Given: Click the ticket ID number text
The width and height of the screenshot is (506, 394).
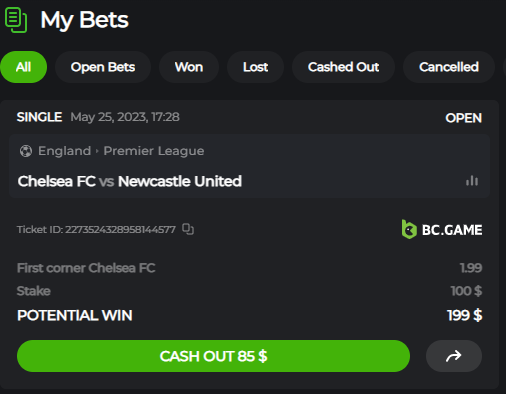Looking at the screenshot, I should coord(120,229).
